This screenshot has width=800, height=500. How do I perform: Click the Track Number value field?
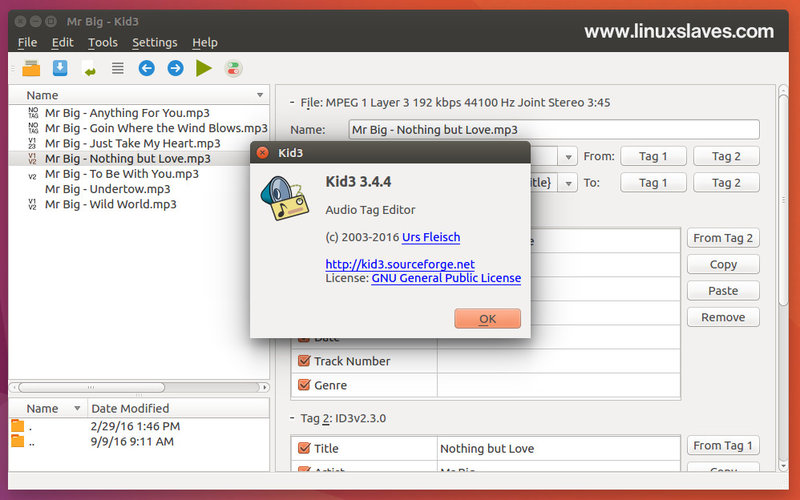click(x=559, y=361)
